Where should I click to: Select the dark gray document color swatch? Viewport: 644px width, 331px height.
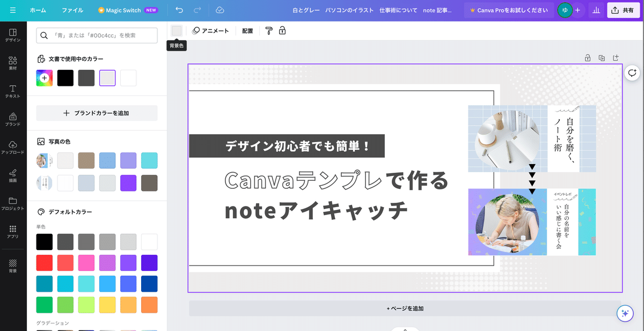[86, 78]
